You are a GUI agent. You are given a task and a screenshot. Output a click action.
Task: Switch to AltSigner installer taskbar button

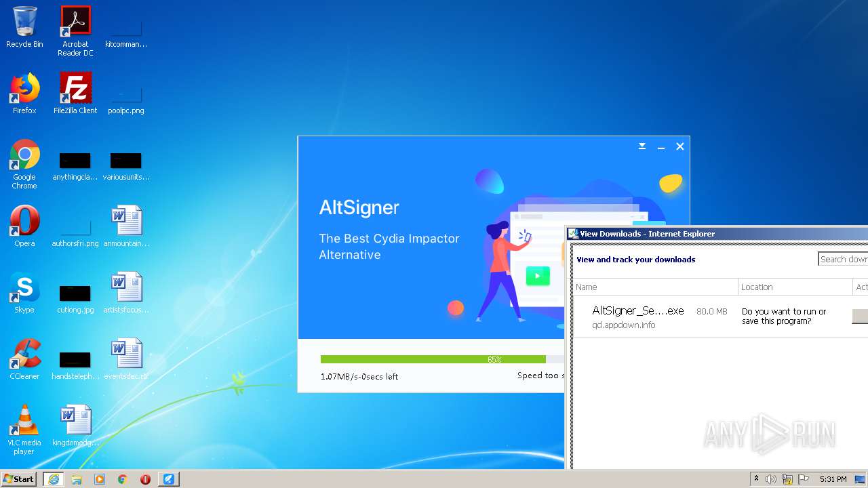(x=169, y=479)
